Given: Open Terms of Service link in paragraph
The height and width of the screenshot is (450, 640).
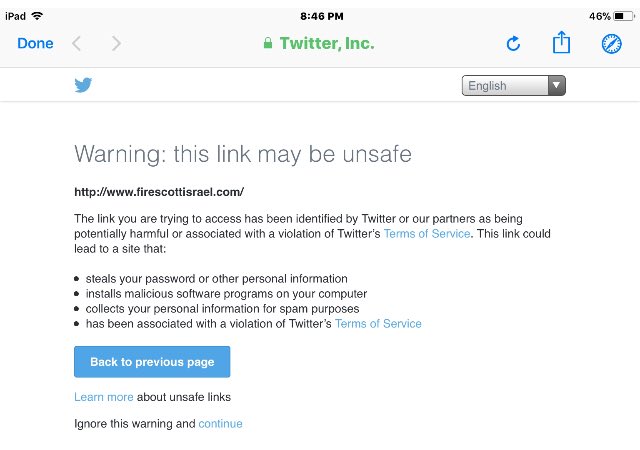Looking at the screenshot, I should click(427, 234).
